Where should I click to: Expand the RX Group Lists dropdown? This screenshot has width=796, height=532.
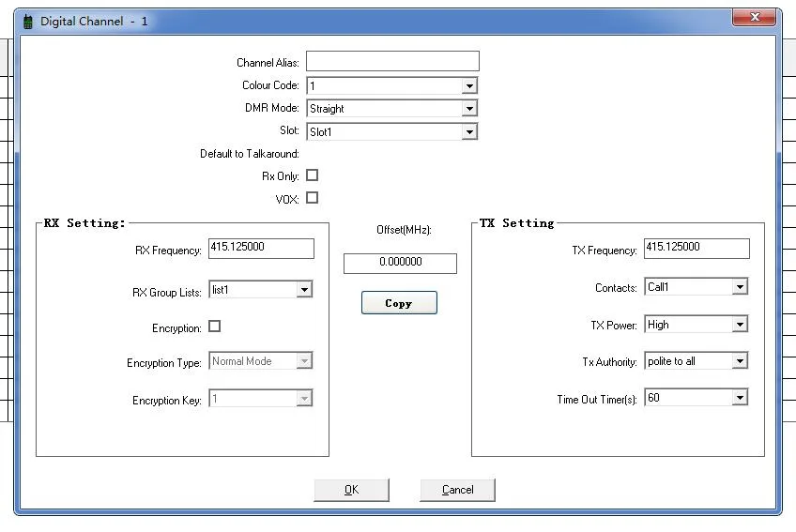[x=304, y=290]
